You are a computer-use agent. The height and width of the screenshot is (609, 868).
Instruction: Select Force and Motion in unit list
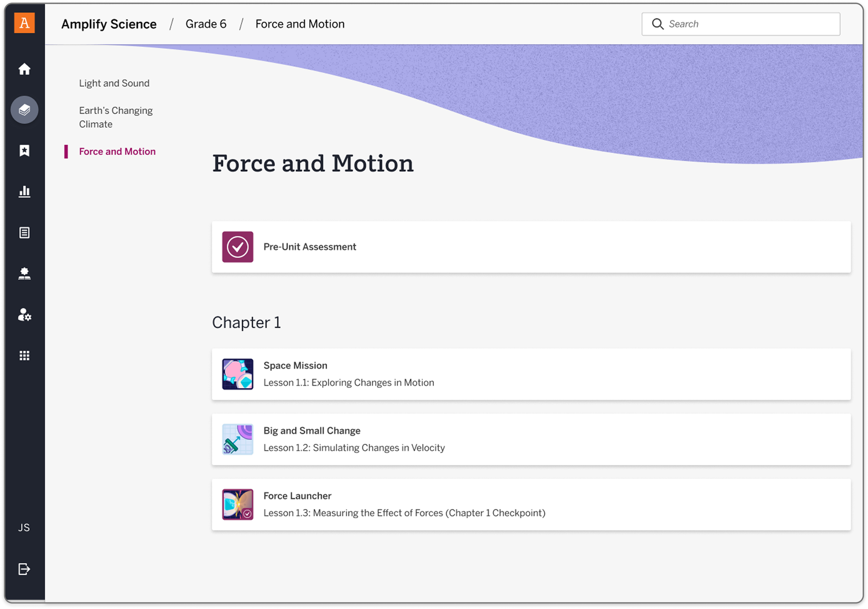coord(117,152)
